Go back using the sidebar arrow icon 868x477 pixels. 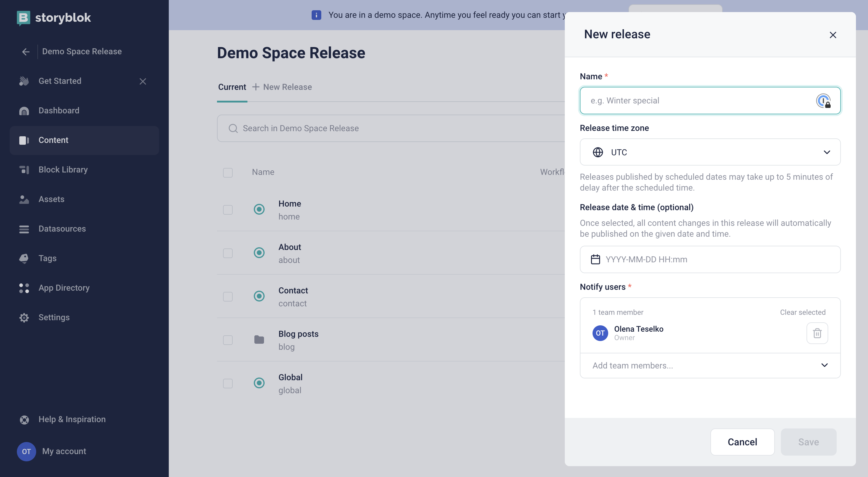click(26, 52)
